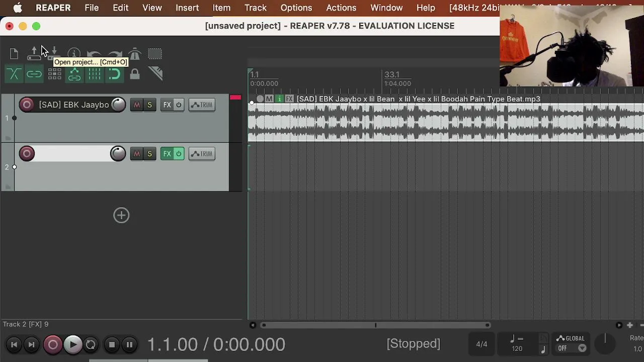Screen dimensions: 644x362
Task: Mute track 1
Action: [x=136, y=105]
